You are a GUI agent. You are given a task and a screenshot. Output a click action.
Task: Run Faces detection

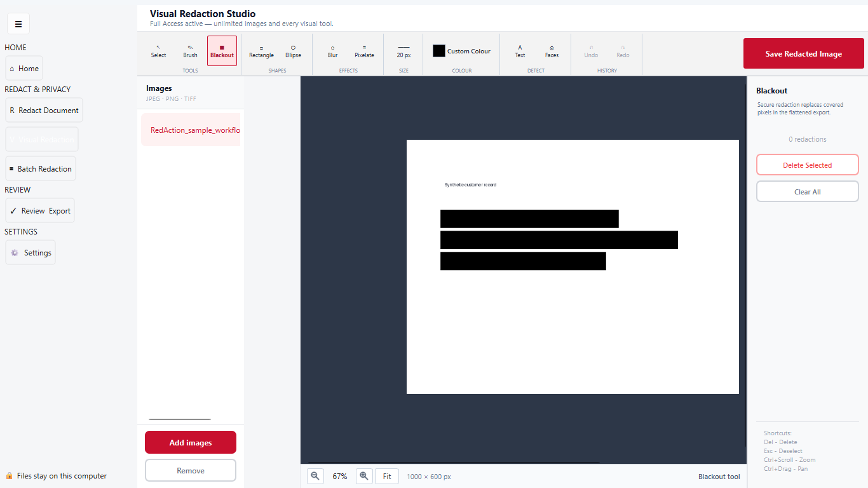click(552, 51)
